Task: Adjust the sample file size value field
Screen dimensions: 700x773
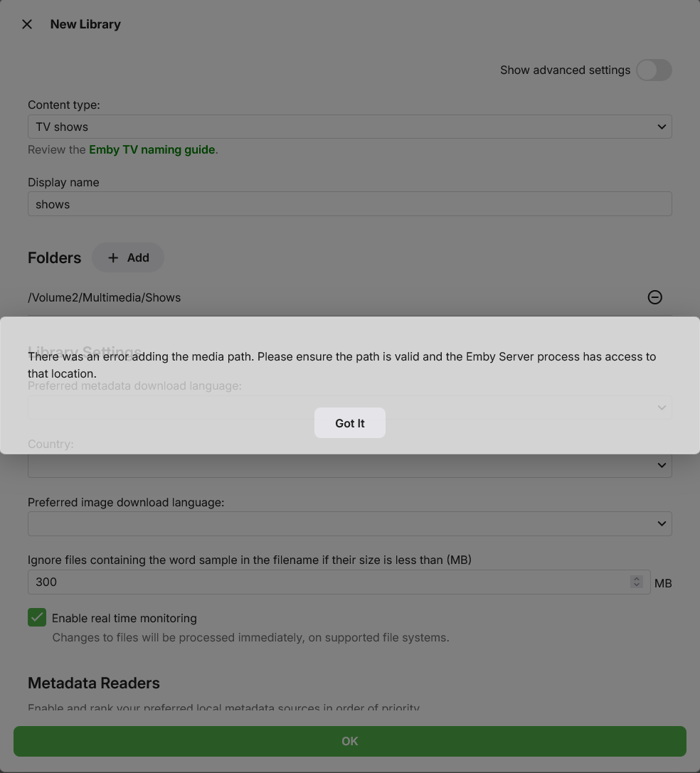Action: (x=320, y=582)
